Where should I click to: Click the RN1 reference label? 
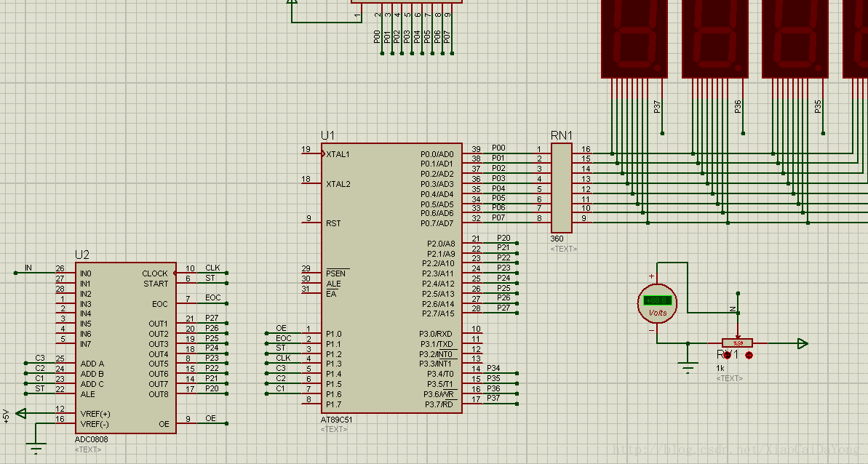coord(561,135)
